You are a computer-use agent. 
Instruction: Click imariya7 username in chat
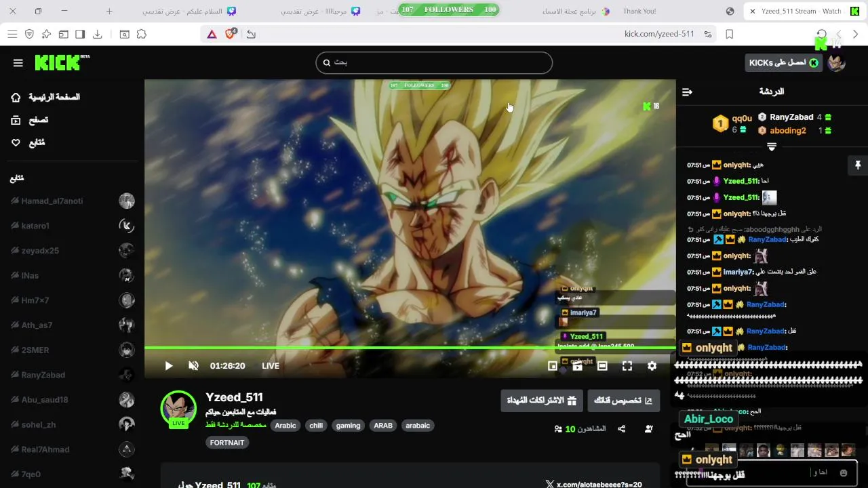(738, 272)
